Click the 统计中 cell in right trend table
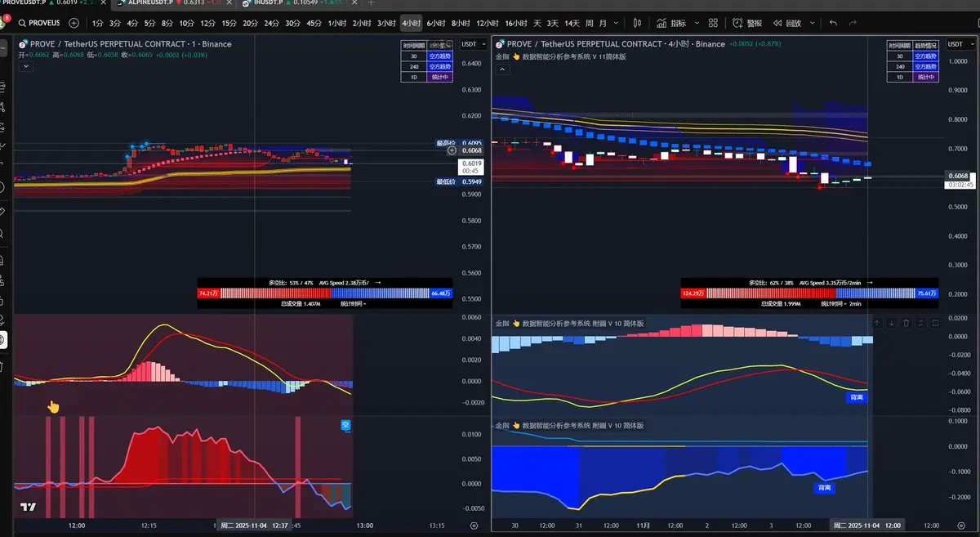The width and height of the screenshot is (980, 537). click(x=926, y=77)
